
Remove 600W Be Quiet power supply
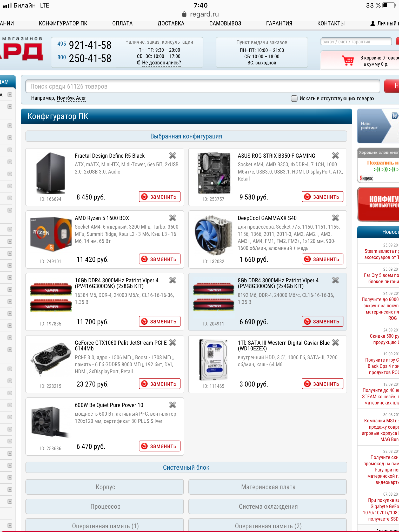click(x=172, y=405)
